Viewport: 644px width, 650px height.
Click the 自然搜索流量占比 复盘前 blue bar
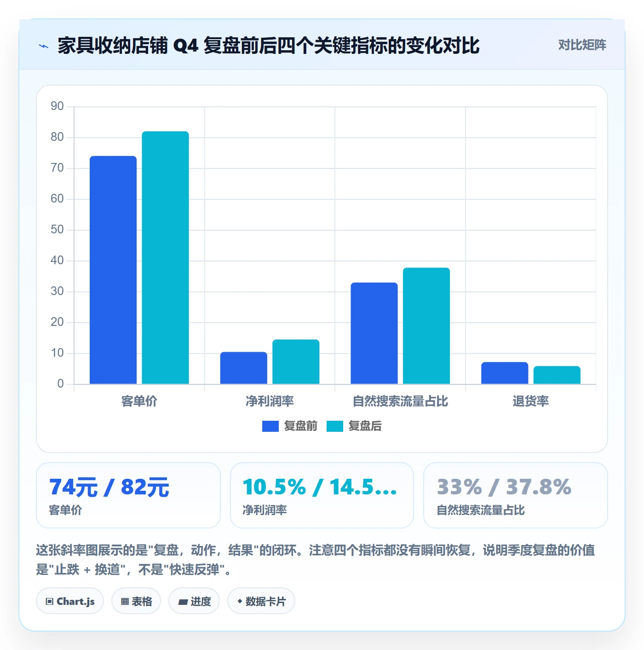pos(374,333)
